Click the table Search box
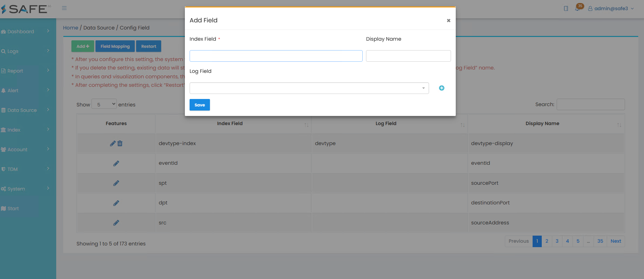644x279 pixels. (591, 104)
